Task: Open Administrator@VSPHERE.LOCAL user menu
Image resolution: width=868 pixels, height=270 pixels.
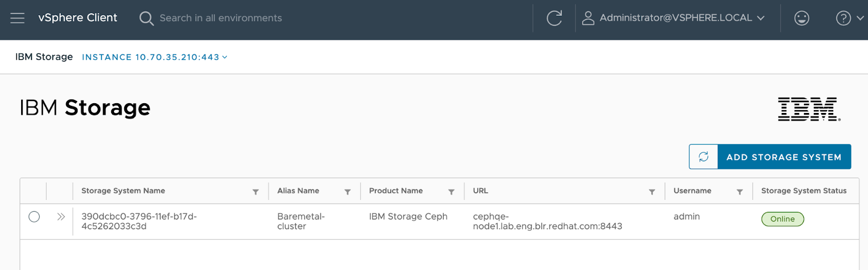Action: pyautogui.click(x=681, y=18)
